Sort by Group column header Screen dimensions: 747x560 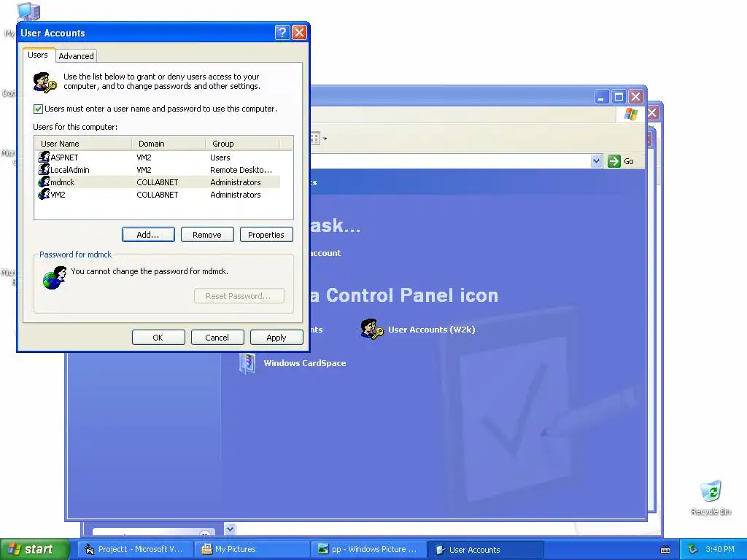click(242, 144)
